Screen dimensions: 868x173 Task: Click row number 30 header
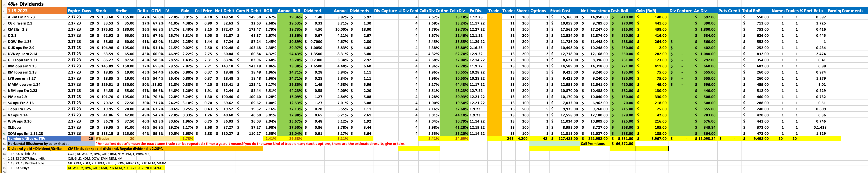tap(4, 60)
